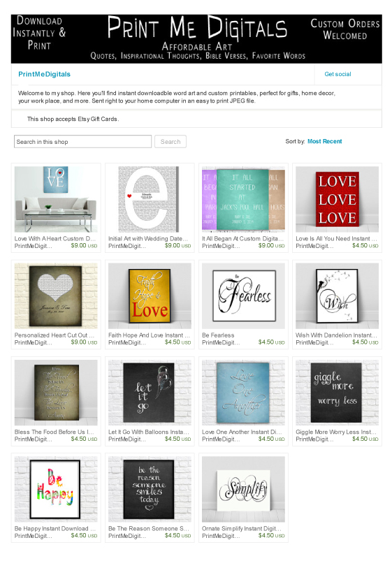View the Be Happy colorful print thumbnail
Screen dimensions: 392x561
(x=56, y=489)
